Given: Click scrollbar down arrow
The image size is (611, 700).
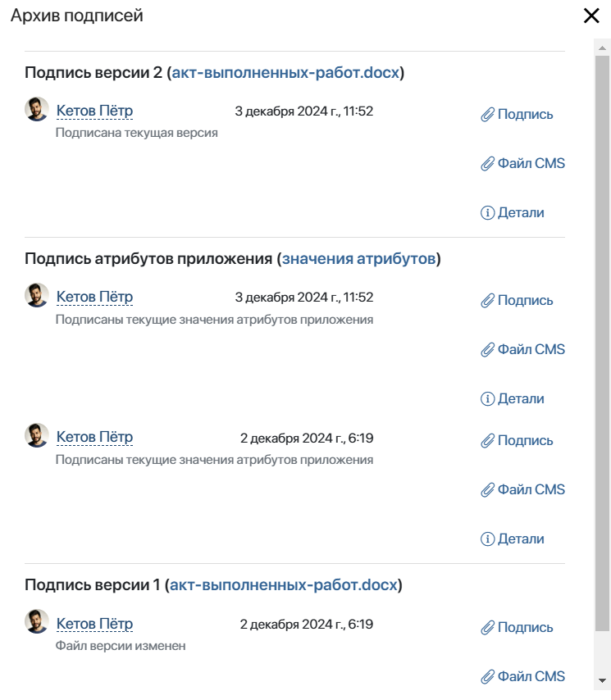Looking at the screenshot, I should point(602,681).
